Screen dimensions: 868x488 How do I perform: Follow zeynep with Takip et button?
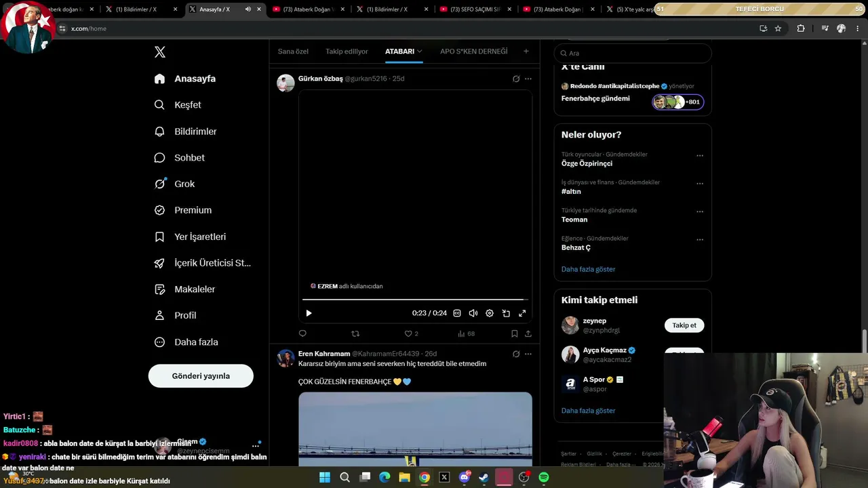(684, 325)
